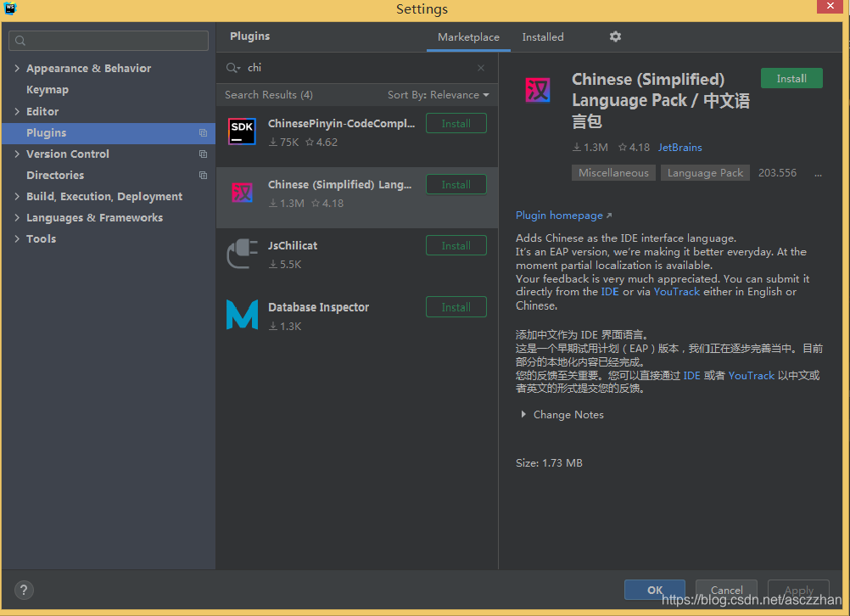
Task: Open help with the question mark button
Action: point(24,590)
